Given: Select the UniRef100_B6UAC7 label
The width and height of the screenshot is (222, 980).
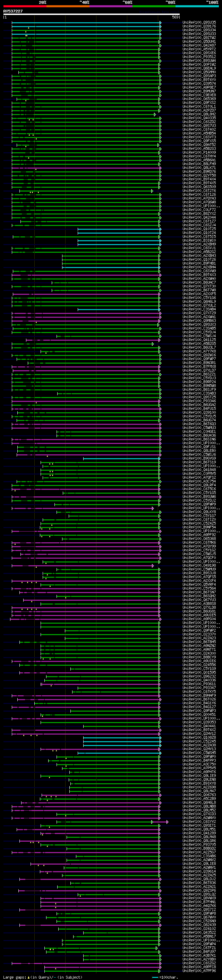Looking at the screenshot, I should click(x=199, y=282).
